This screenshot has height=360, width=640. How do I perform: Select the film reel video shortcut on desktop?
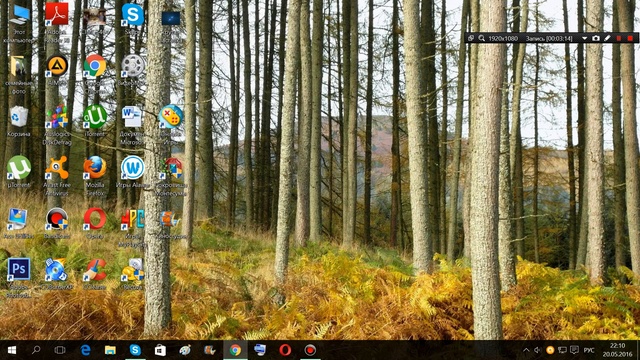[132, 69]
